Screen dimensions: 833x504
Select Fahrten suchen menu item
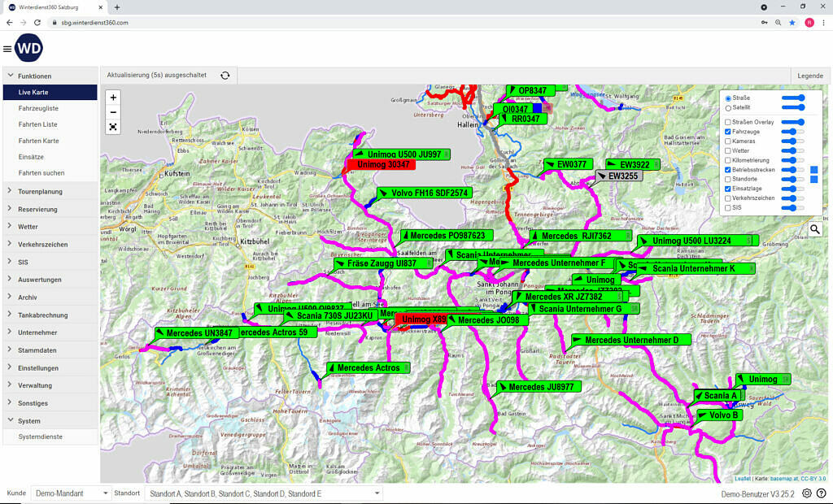click(x=41, y=173)
